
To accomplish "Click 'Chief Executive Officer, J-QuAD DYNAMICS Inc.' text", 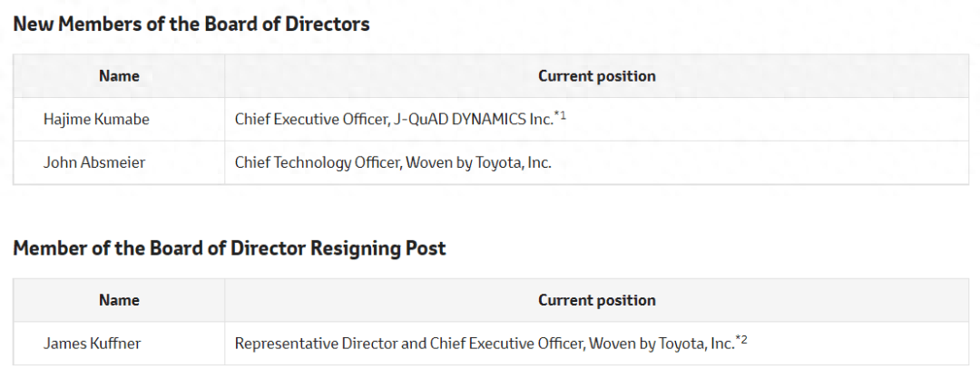I will tap(395, 120).
